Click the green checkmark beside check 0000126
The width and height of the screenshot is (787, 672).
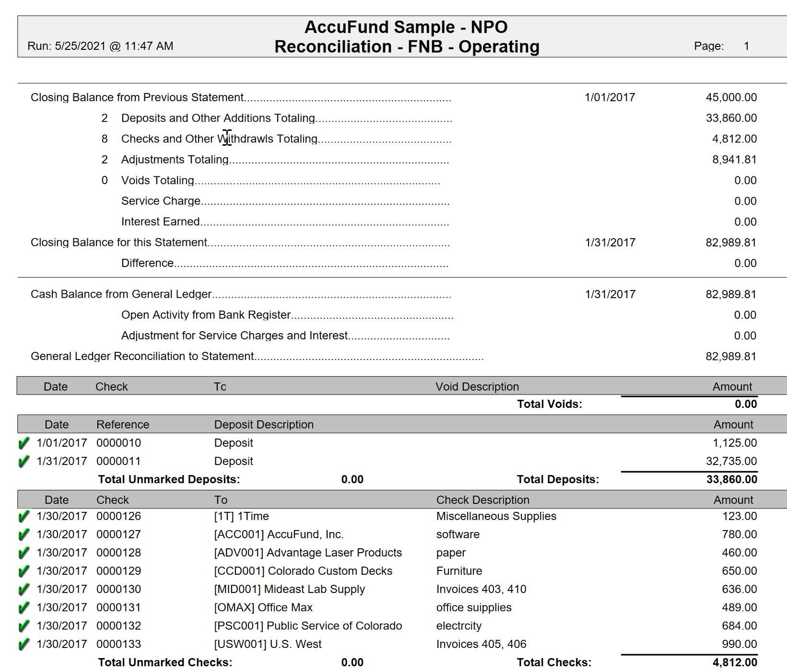point(23,517)
